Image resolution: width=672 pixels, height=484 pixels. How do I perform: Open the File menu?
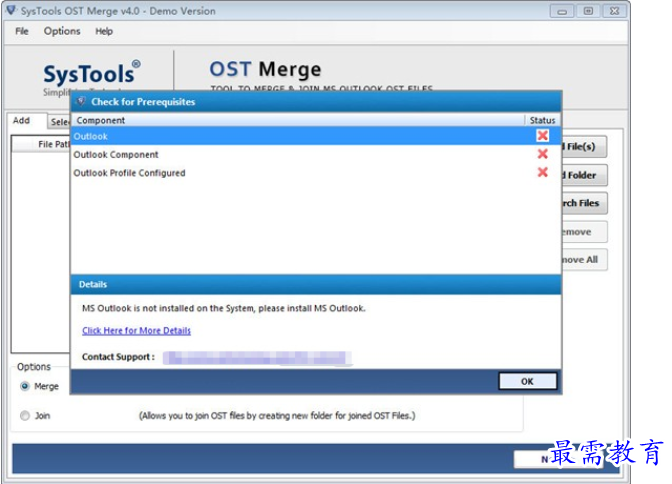tap(22, 31)
